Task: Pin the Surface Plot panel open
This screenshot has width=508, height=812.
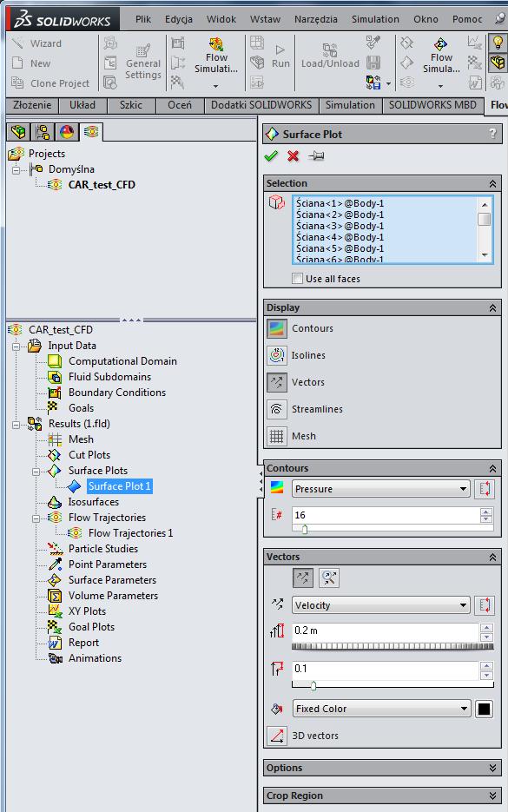Action: (x=316, y=155)
